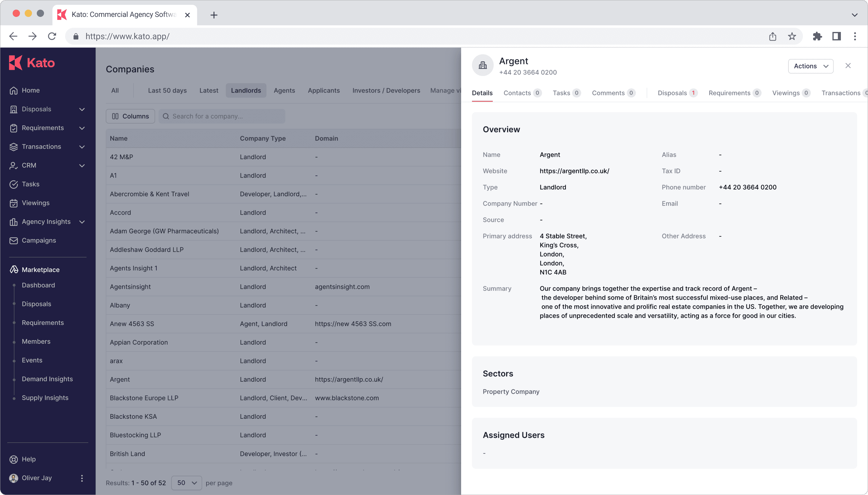Close the Argent details panel
Screen dimensions: 868x495
(x=848, y=66)
